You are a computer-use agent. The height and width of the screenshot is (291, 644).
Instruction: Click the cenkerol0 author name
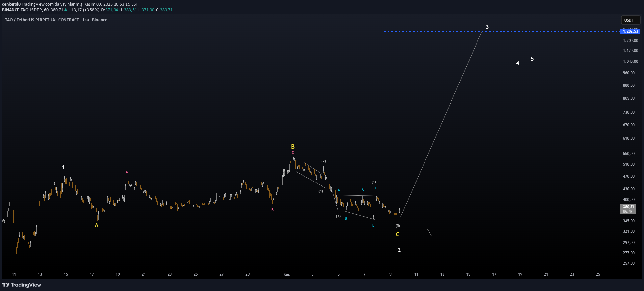coord(11,4)
